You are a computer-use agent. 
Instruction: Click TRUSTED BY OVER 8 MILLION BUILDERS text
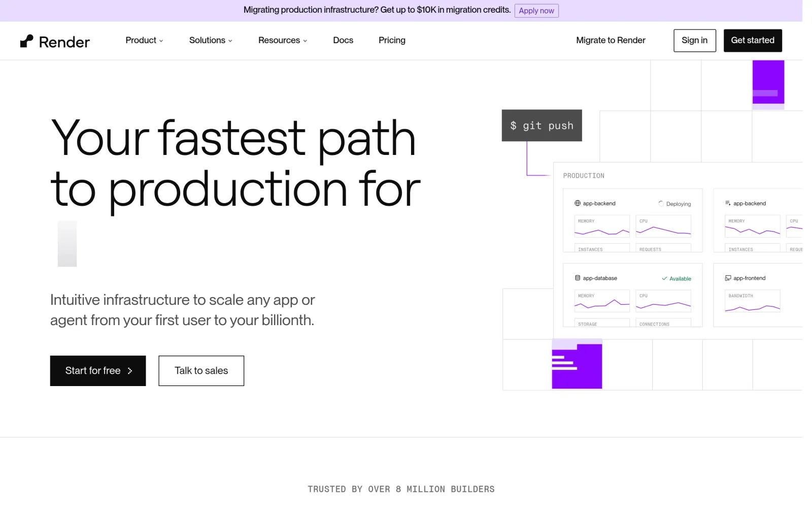(x=401, y=489)
